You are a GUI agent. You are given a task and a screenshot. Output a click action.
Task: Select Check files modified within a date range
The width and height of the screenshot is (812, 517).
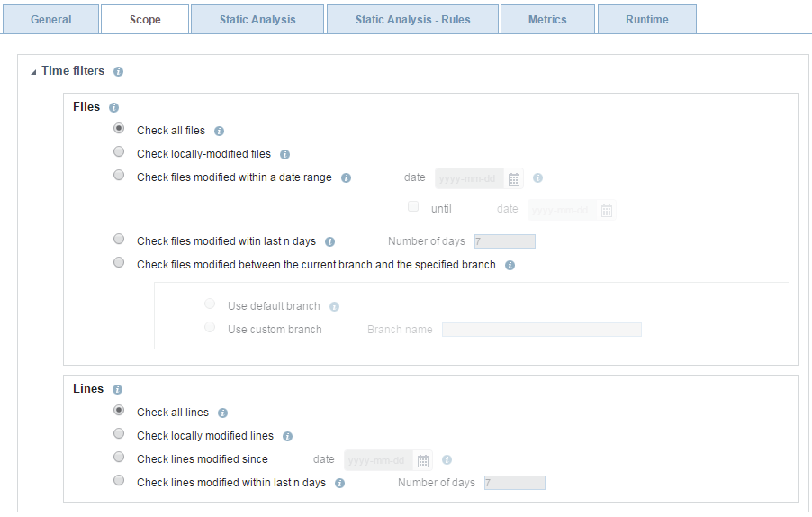pyautogui.click(x=119, y=175)
